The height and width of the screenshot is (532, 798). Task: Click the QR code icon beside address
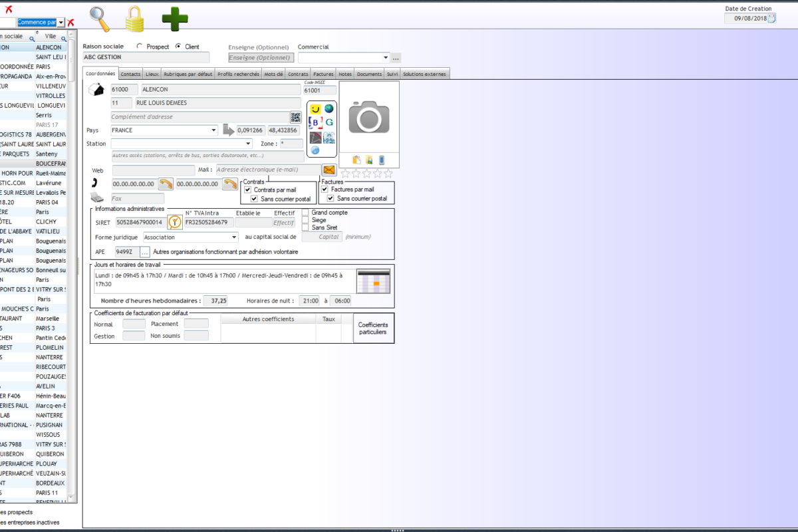295,117
